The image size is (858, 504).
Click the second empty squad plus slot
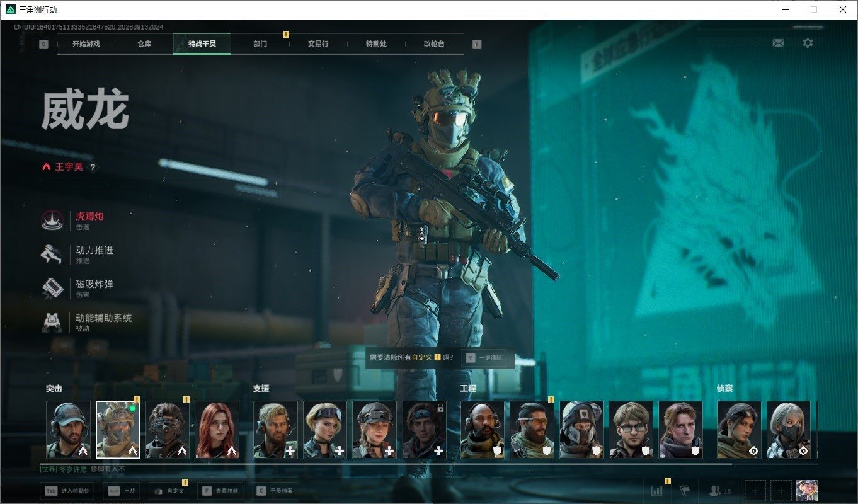(x=781, y=491)
